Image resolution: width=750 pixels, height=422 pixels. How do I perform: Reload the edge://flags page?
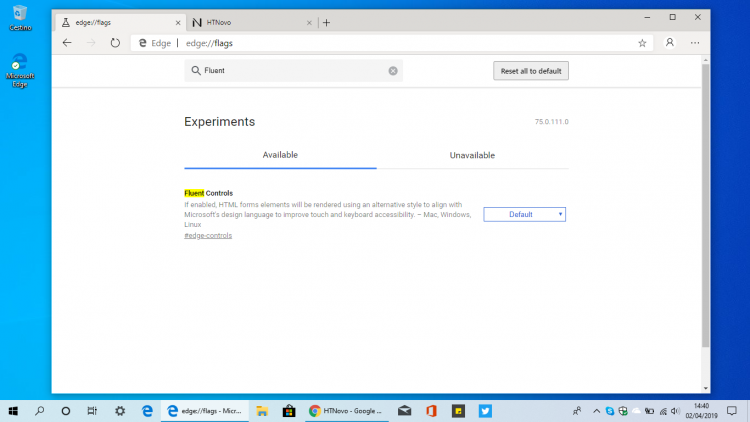pos(115,43)
